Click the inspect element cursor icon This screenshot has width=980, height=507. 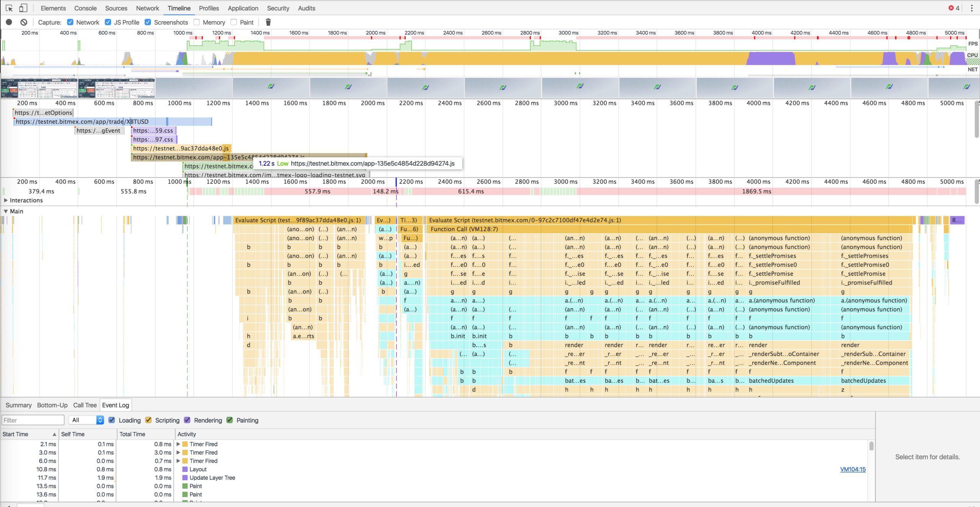click(9, 8)
